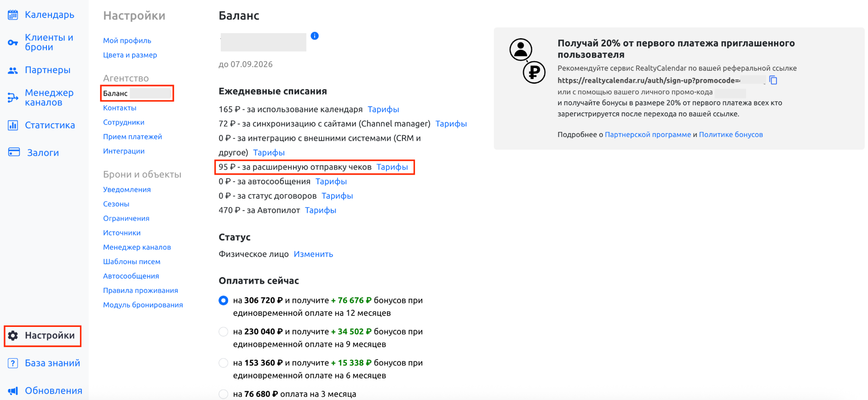Screen dimensions: 868x400
Task: Click the Calendar icon in the sidebar
Action: point(13,15)
